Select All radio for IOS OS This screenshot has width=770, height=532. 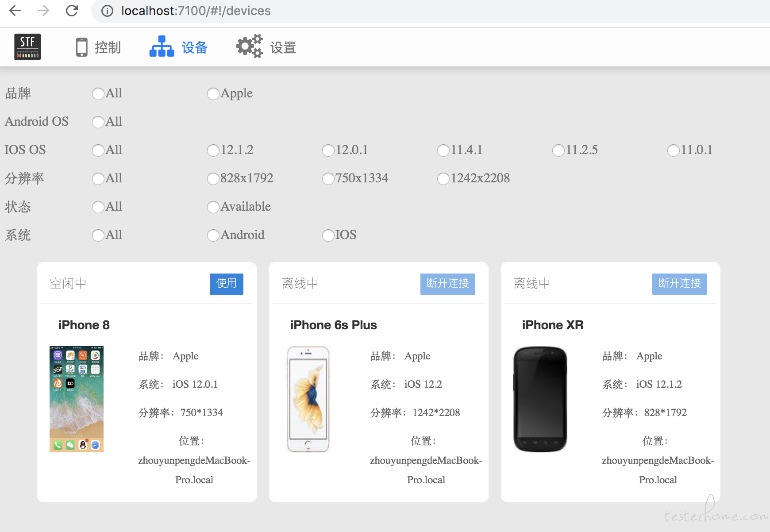(x=98, y=150)
